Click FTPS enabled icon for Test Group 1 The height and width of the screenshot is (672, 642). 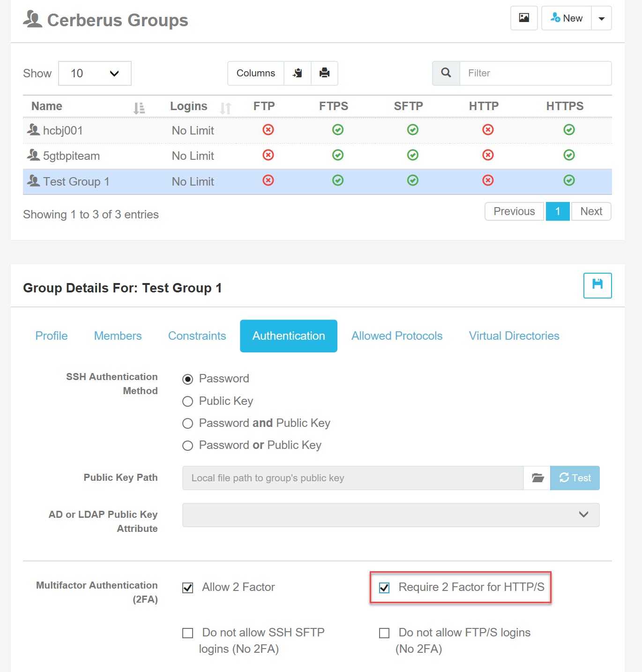click(x=338, y=180)
